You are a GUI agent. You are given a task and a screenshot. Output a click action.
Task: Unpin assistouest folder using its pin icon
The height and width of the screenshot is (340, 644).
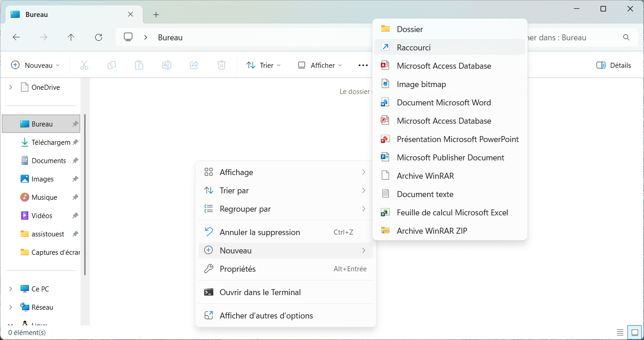point(75,234)
